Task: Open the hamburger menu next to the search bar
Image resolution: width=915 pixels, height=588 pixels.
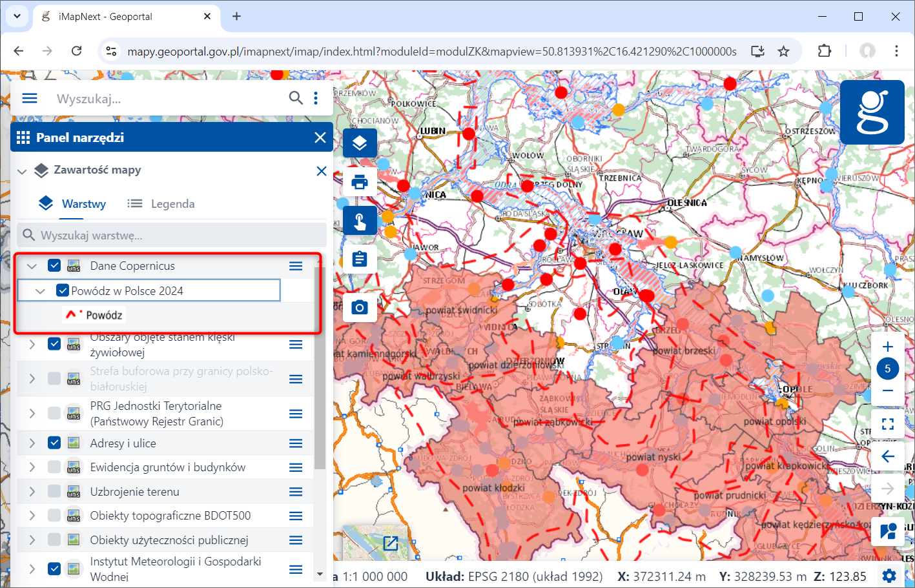Action: point(30,98)
